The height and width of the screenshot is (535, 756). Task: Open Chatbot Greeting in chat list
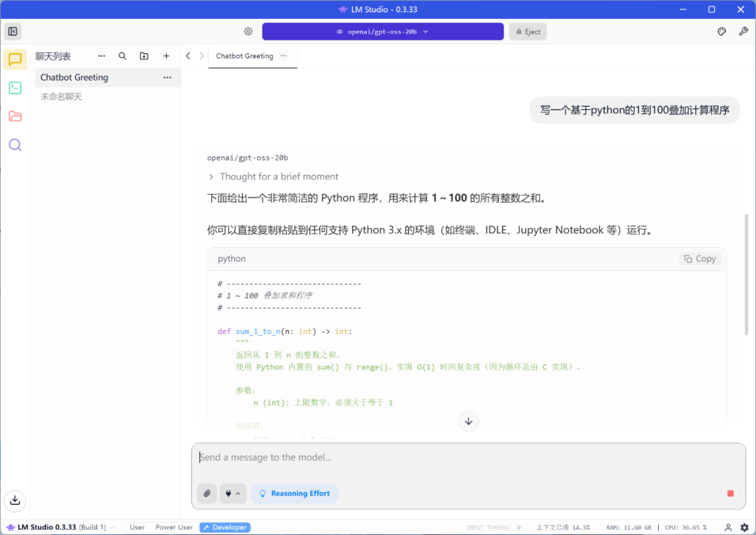(x=108, y=78)
